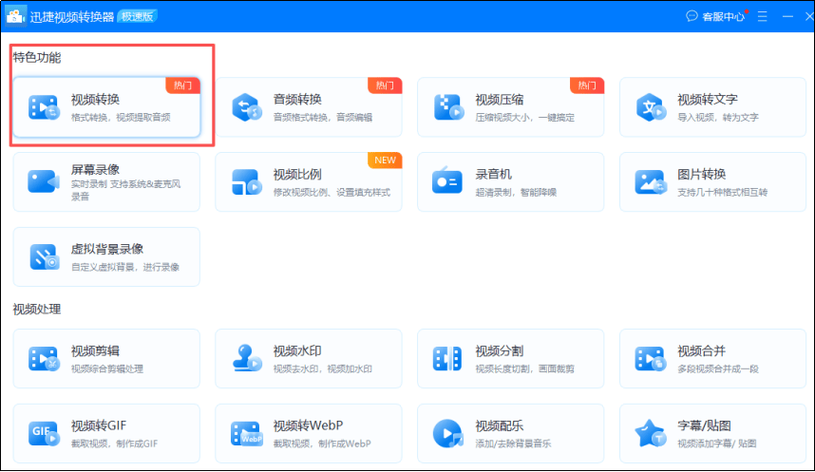Screen dimensions: 815x472
Task: Select the 图片转换 image conversion icon
Action: pos(651,182)
